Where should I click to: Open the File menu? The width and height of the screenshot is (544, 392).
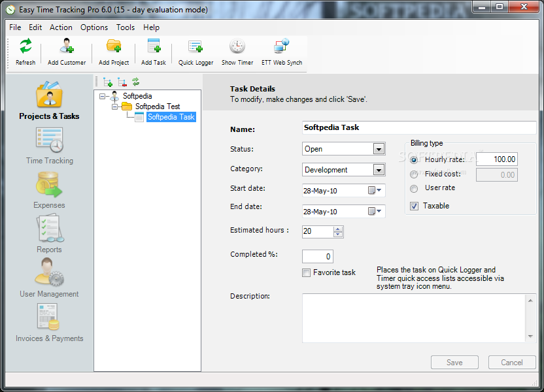coord(15,27)
